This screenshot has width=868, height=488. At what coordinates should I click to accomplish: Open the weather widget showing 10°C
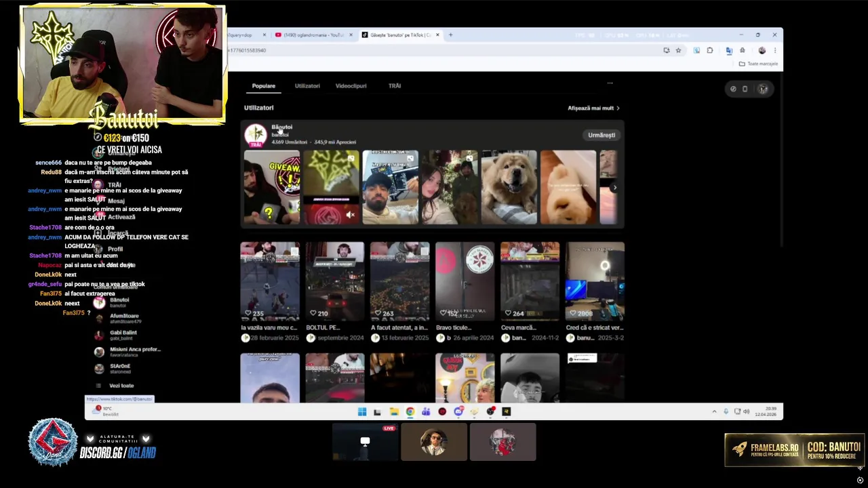coord(106,411)
